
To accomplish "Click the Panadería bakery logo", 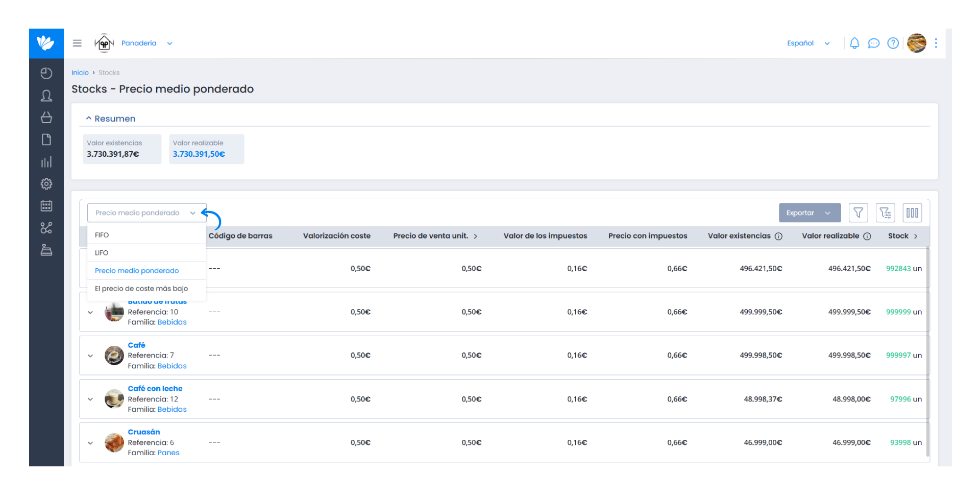I will coord(104,43).
